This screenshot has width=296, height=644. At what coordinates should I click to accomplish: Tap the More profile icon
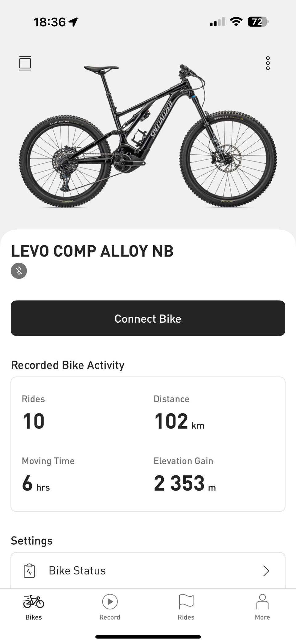[262, 602]
